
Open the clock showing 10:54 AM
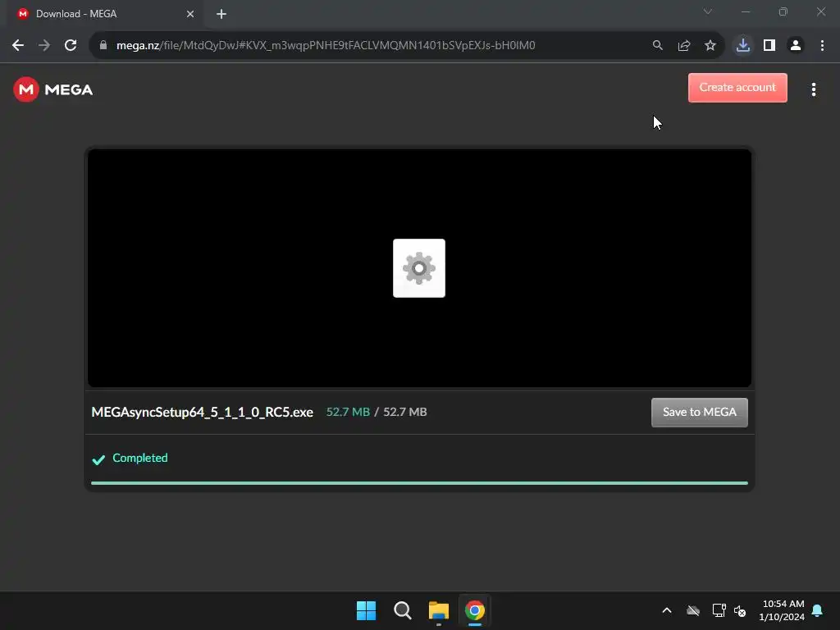tap(782, 610)
